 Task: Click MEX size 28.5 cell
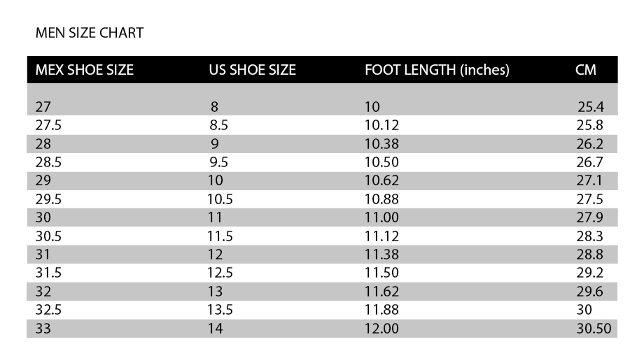48,162
